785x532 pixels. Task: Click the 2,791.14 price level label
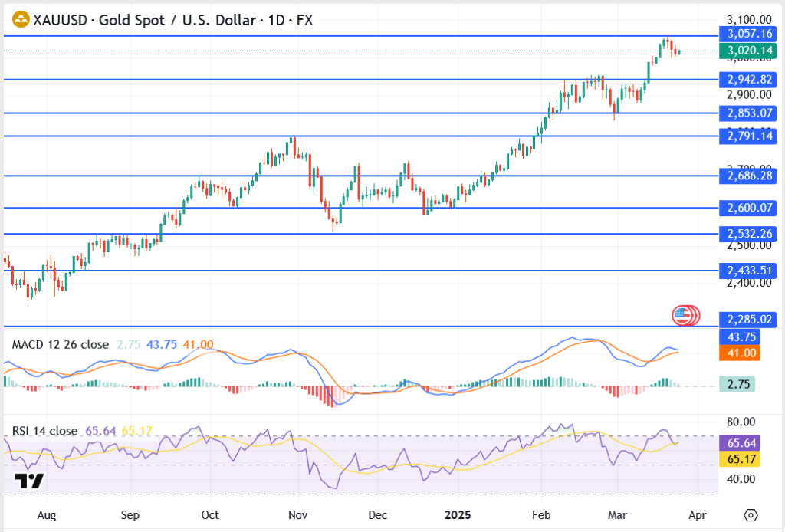747,136
